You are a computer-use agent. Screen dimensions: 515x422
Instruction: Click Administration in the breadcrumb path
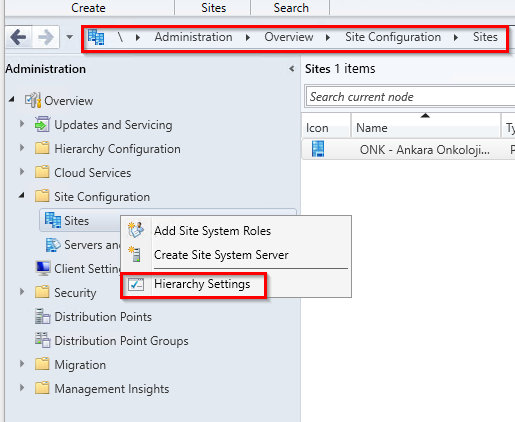coord(193,37)
